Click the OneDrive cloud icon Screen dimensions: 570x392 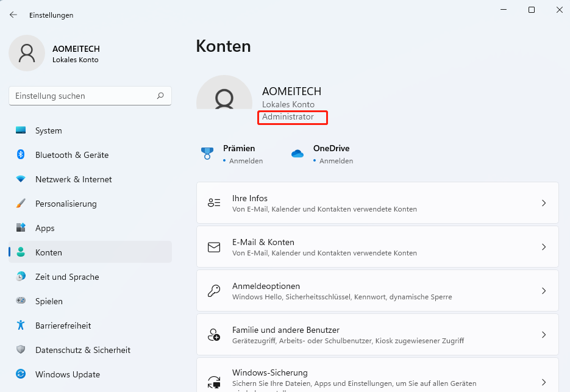pos(297,154)
